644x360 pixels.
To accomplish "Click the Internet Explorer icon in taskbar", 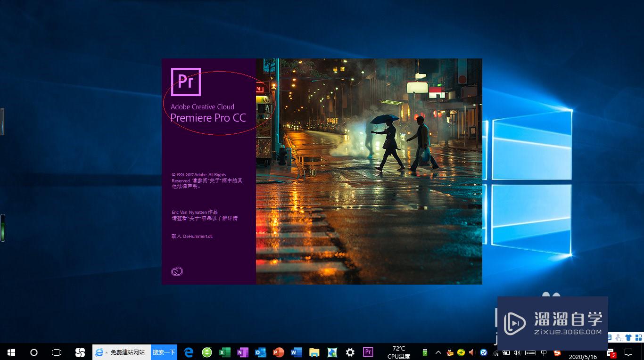I will tap(99, 352).
